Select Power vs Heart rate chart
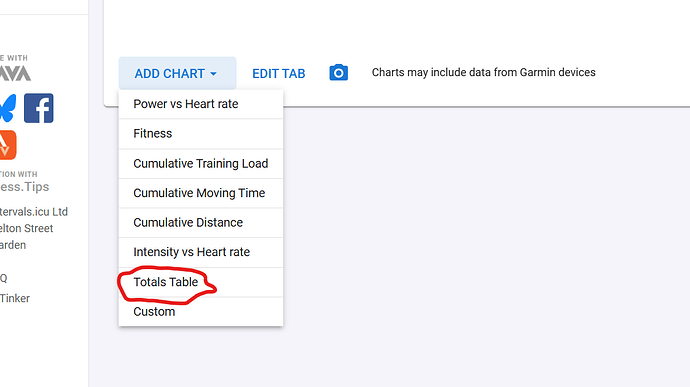690x387 pixels. (x=201, y=104)
